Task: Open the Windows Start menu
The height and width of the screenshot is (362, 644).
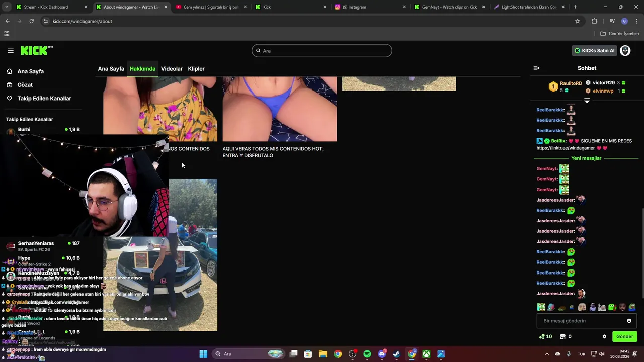Action: 203,354
